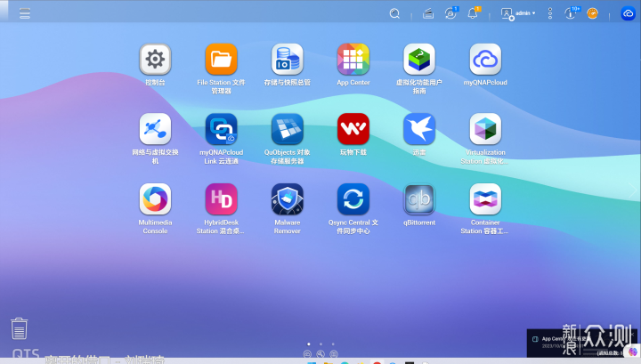Open the background tasks icon
The height and width of the screenshot is (364, 641).
pyautogui.click(x=428, y=13)
